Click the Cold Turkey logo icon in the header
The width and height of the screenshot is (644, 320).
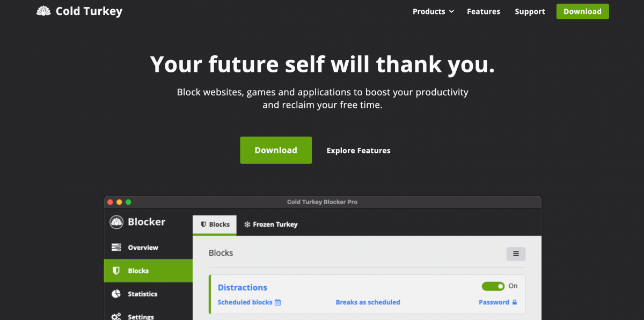[43, 11]
